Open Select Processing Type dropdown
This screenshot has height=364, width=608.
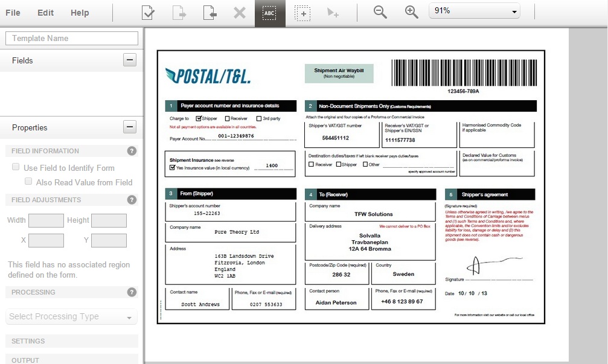(72, 317)
